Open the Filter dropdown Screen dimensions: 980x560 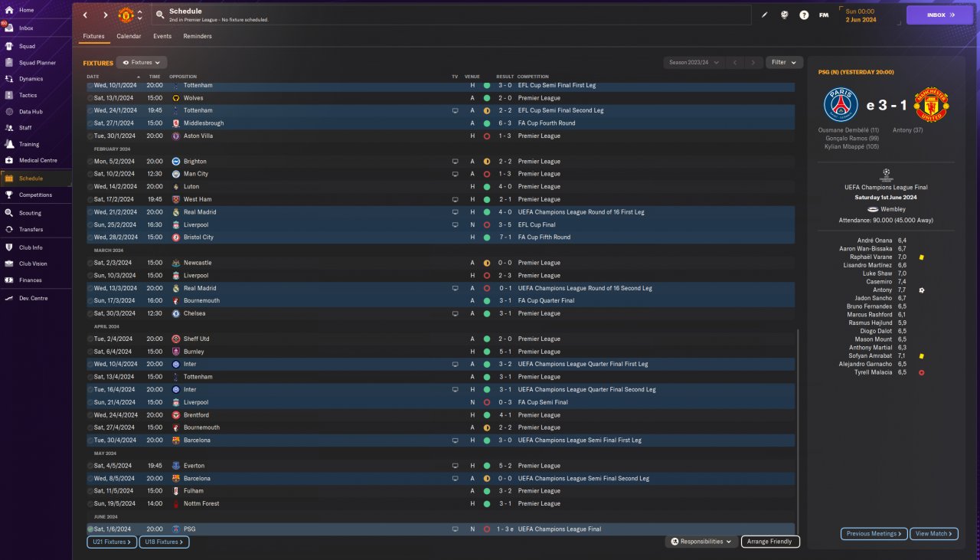point(783,63)
